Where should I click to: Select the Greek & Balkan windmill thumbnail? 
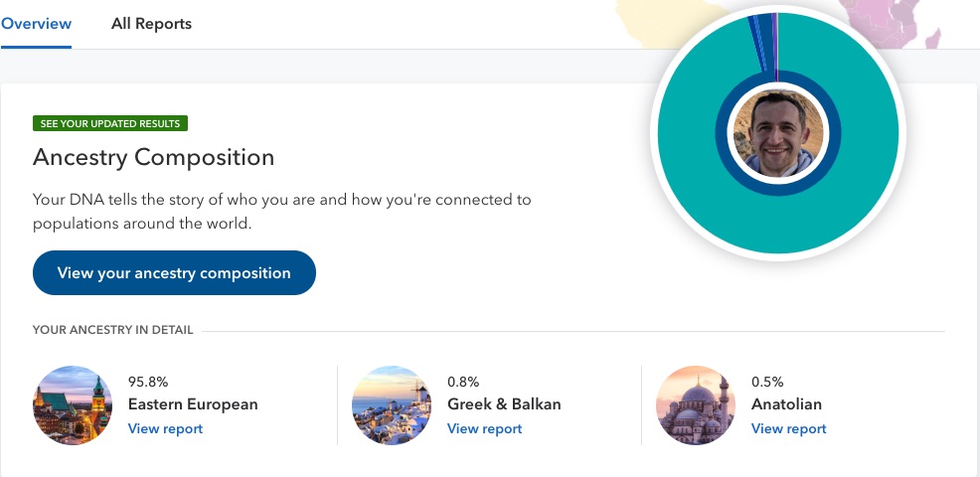click(392, 405)
